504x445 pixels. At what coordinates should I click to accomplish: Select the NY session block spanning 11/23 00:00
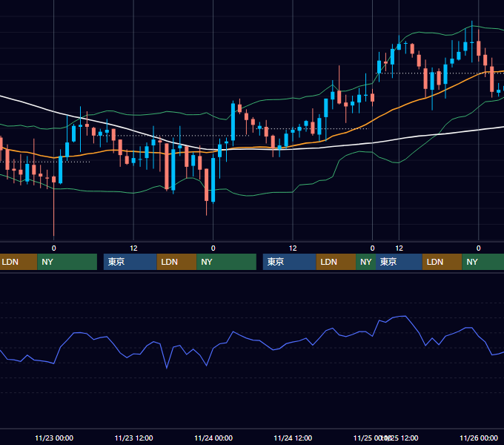pos(67,262)
